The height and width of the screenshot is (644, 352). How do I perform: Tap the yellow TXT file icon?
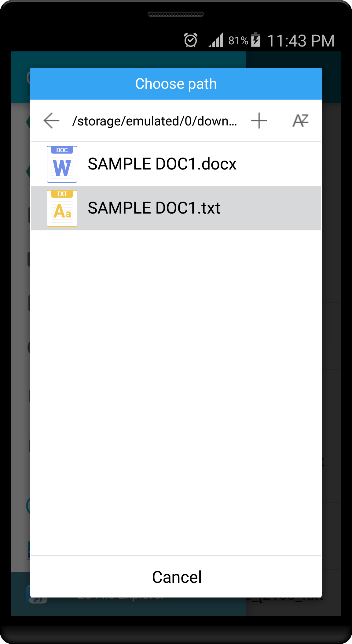coord(62,208)
